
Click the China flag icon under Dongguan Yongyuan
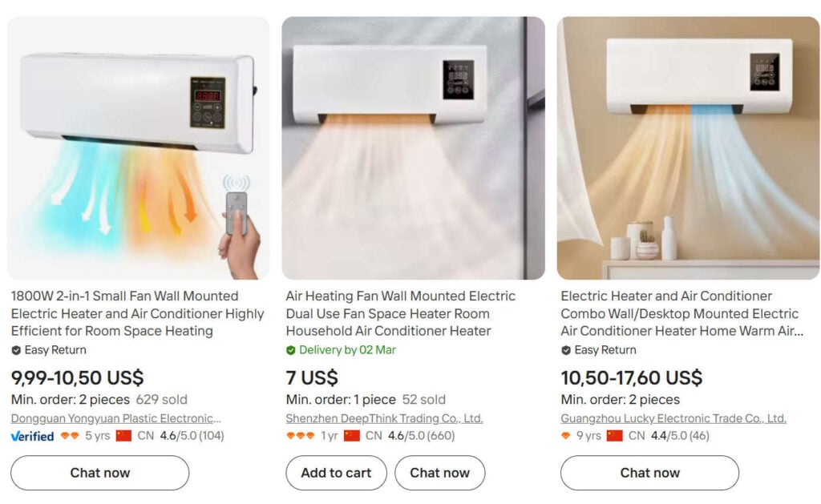[123, 435]
